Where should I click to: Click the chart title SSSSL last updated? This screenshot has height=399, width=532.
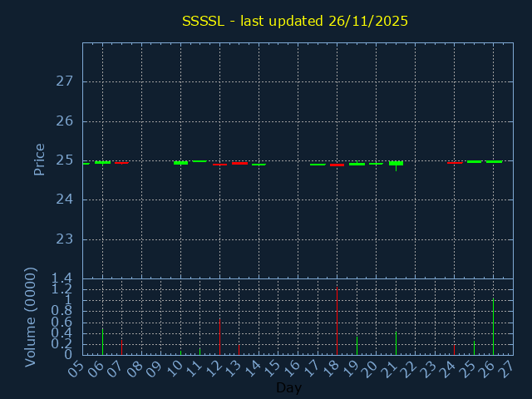[295, 21]
